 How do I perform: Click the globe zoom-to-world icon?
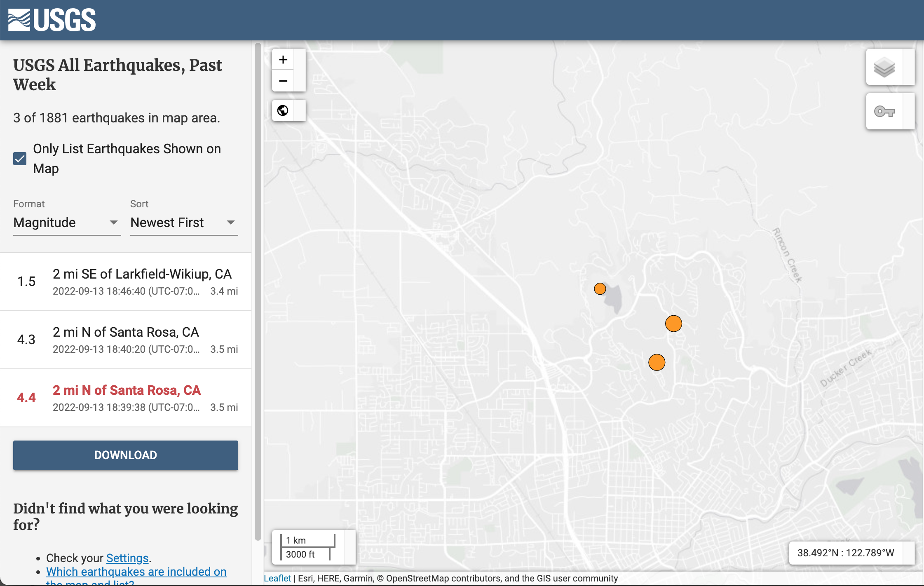click(283, 110)
